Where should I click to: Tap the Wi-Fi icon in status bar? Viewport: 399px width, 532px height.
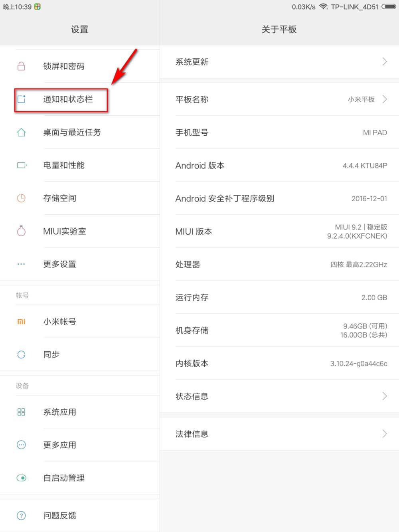[324, 7]
